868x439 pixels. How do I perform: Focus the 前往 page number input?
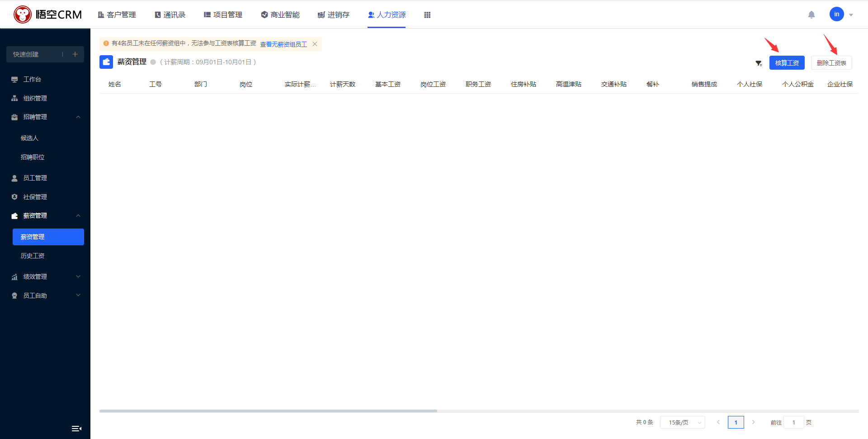pos(793,422)
